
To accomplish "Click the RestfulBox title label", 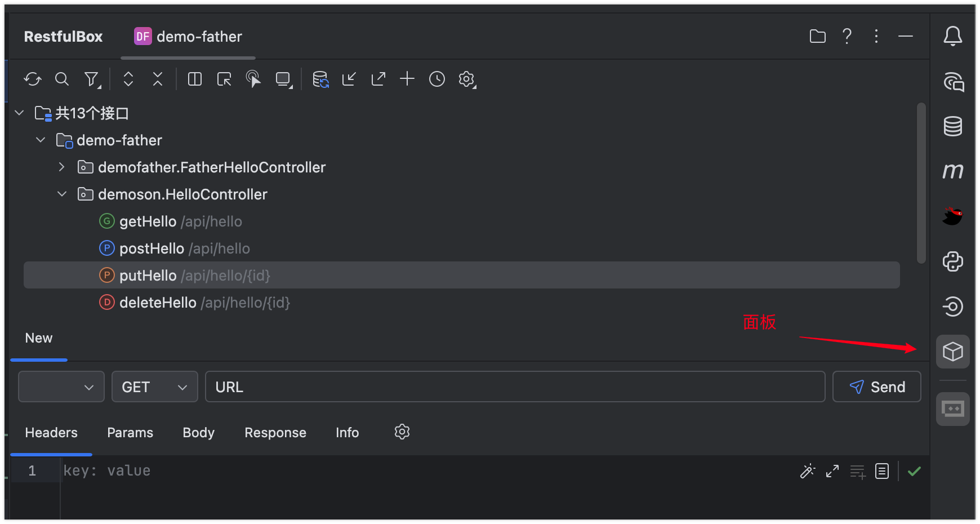I will [63, 37].
